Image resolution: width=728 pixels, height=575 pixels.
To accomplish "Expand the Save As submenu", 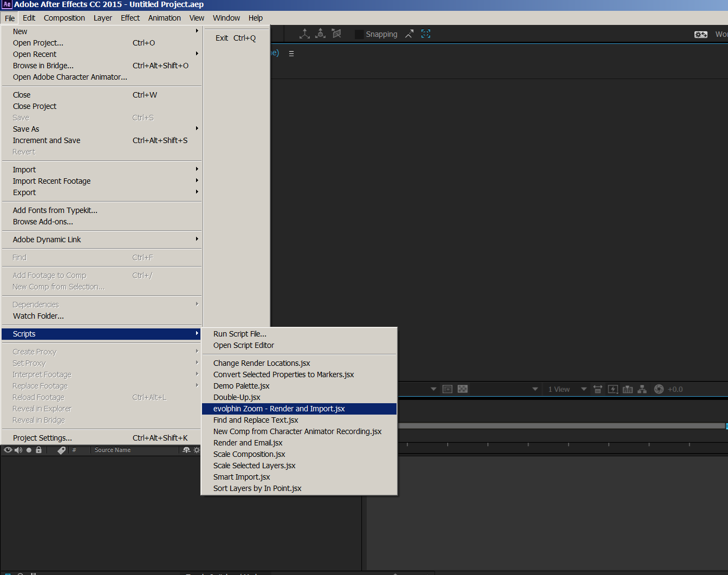I will pyautogui.click(x=101, y=129).
